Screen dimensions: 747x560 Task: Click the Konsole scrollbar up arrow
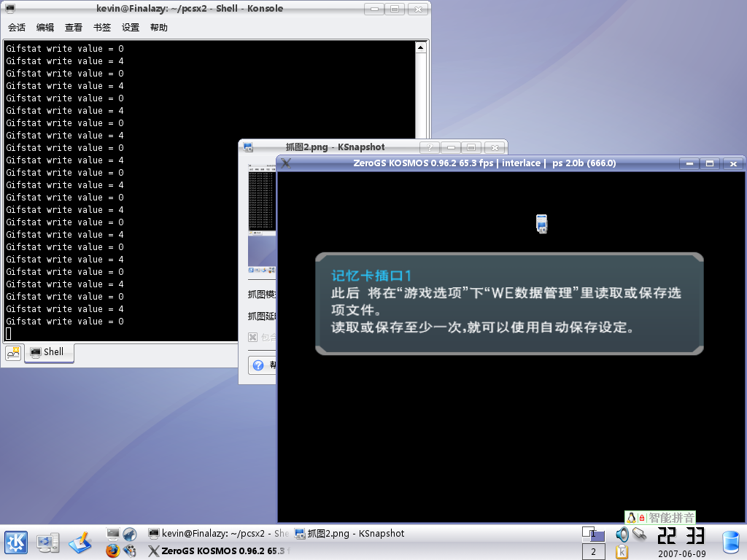(421, 47)
